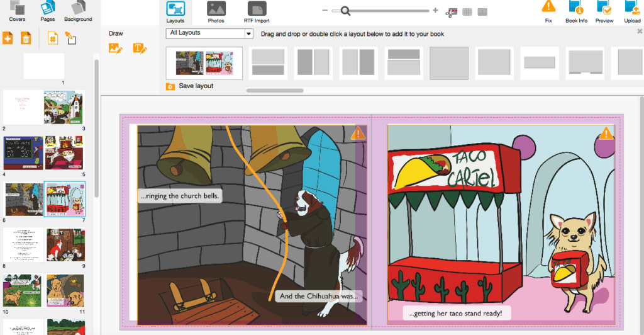Choose the small wide strip layout
644x335 pixels.
click(x=540, y=62)
